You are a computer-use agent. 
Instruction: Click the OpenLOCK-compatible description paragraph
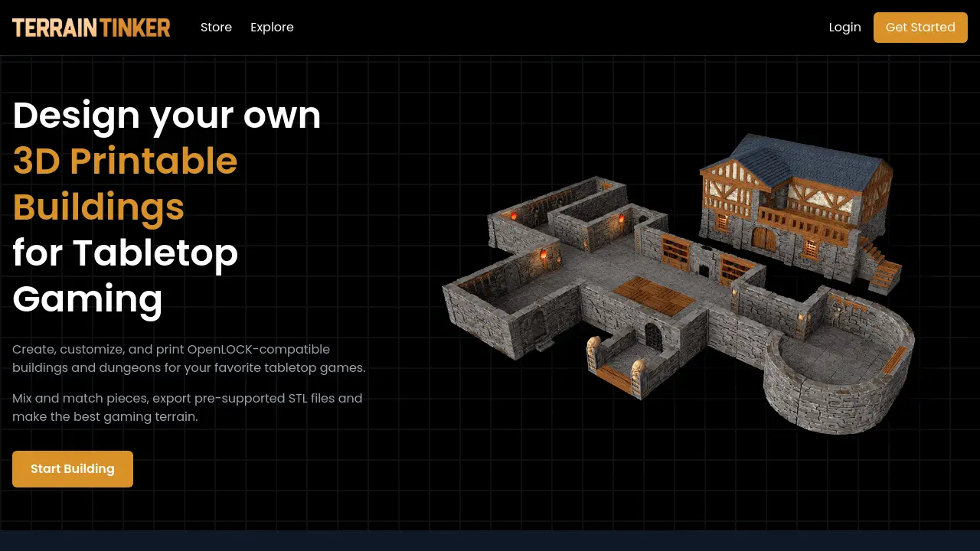tap(189, 358)
